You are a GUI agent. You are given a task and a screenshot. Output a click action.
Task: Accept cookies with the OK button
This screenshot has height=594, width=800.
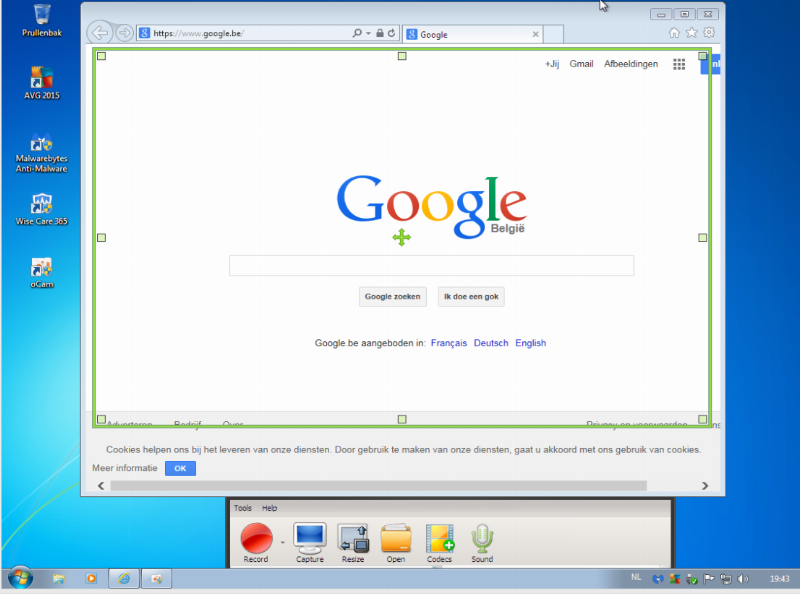tap(180, 468)
